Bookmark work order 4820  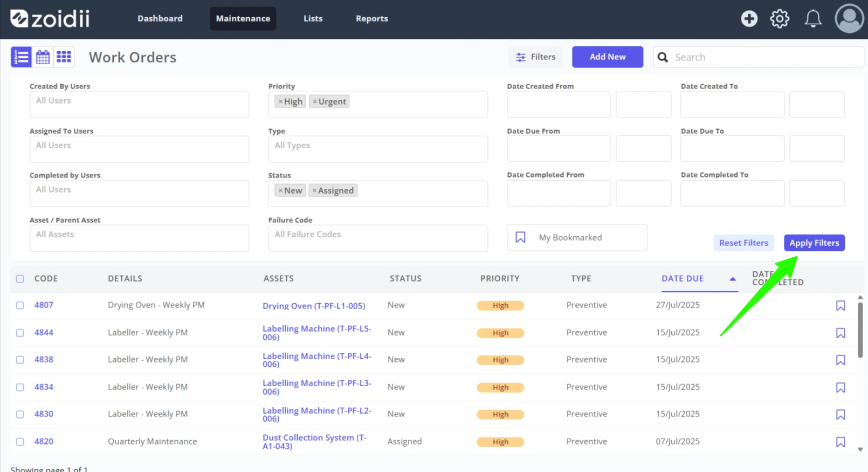[x=841, y=442]
